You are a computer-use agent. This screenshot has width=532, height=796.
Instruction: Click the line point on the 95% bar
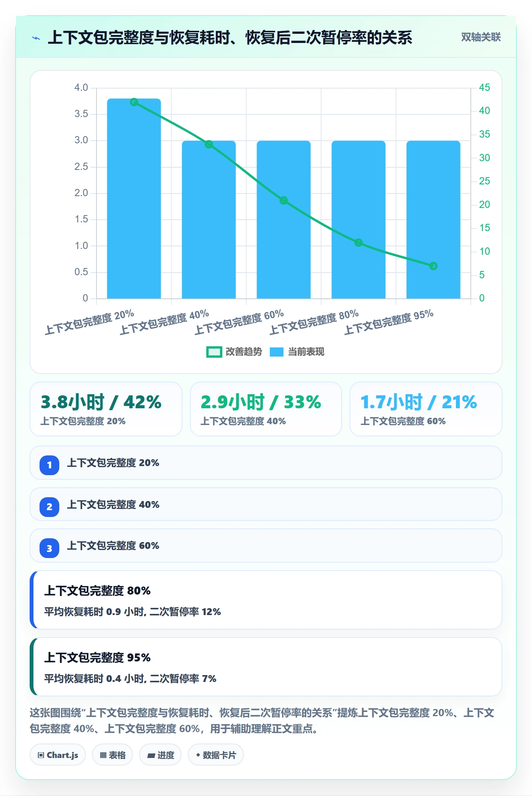(433, 266)
